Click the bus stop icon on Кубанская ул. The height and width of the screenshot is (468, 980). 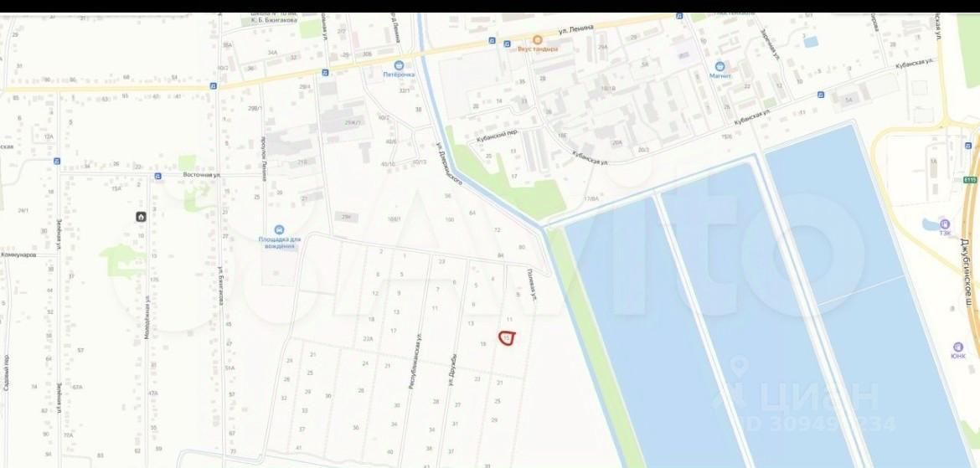821,95
